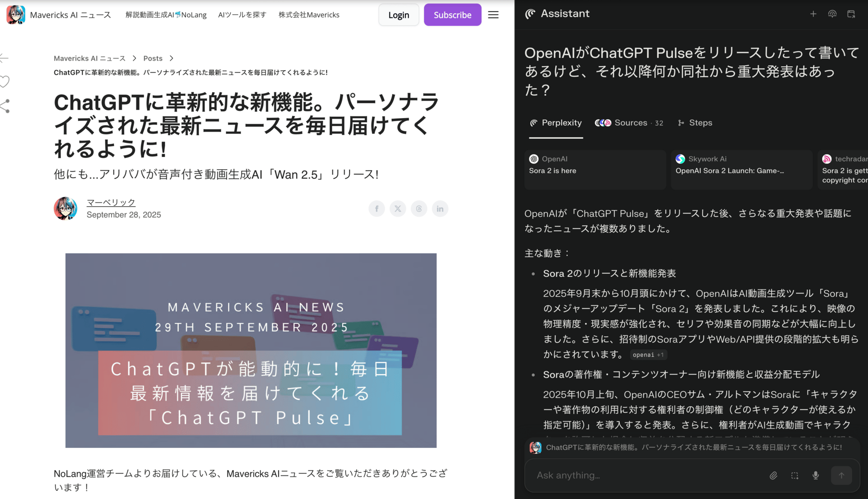Start dictation with the microphone icon
Viewport: 868px width, 499px height.
(816, 475)
